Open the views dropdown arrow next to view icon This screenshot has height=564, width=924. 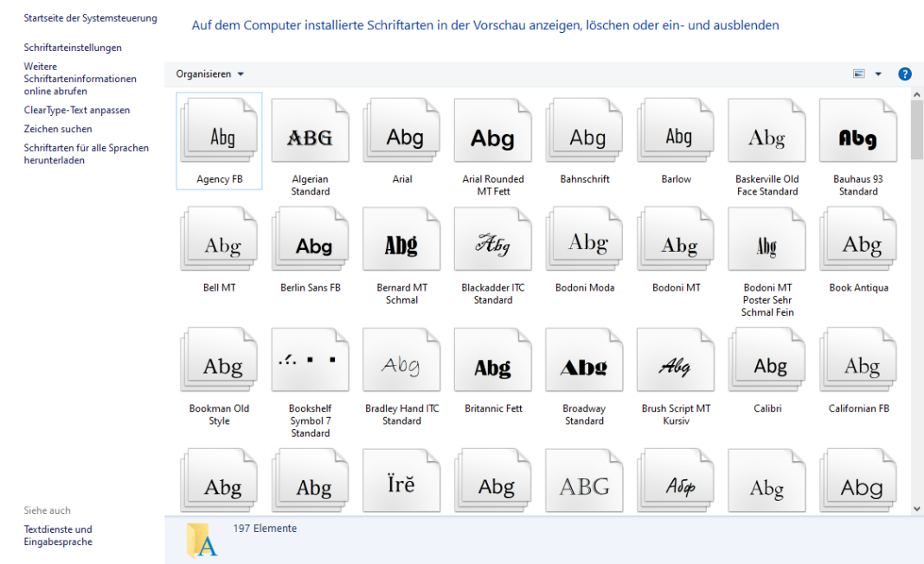pos(877,74)
